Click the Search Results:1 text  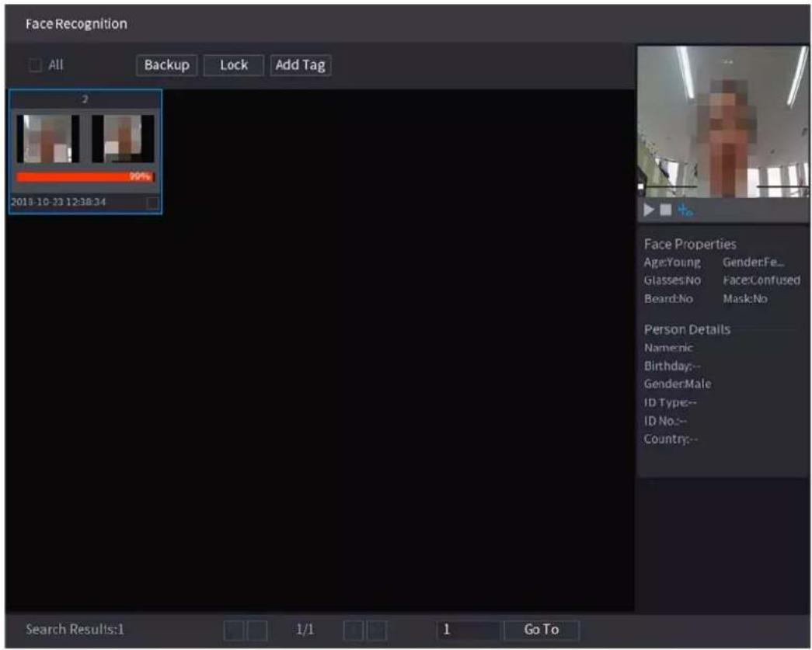75,629
